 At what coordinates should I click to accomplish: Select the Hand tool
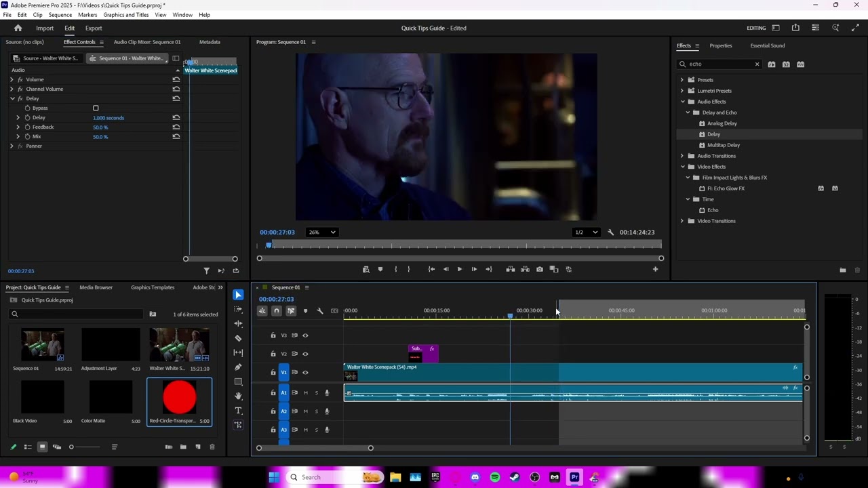[238, 396]
